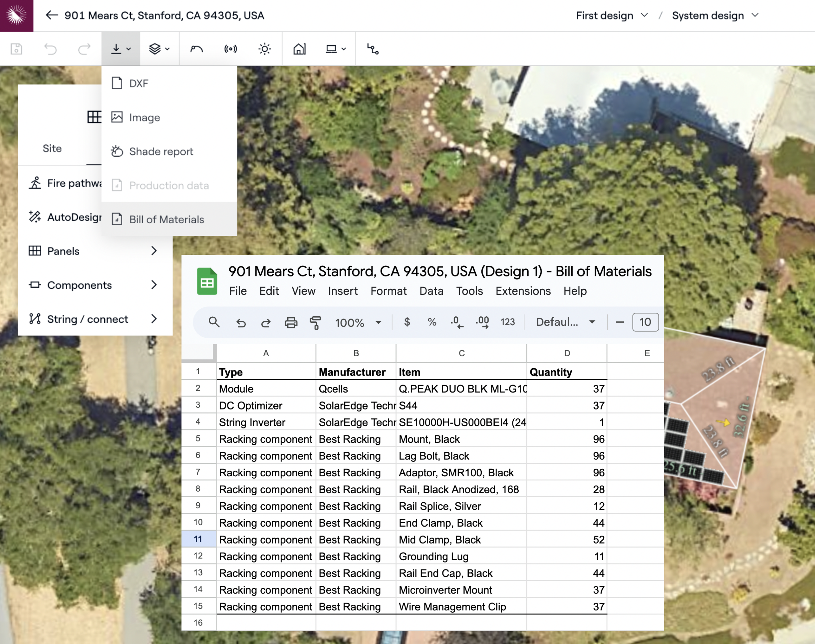The width and height of the screenshot is (815, 644).
Task: Click the font size field showing 10
Action: [645, 322]
